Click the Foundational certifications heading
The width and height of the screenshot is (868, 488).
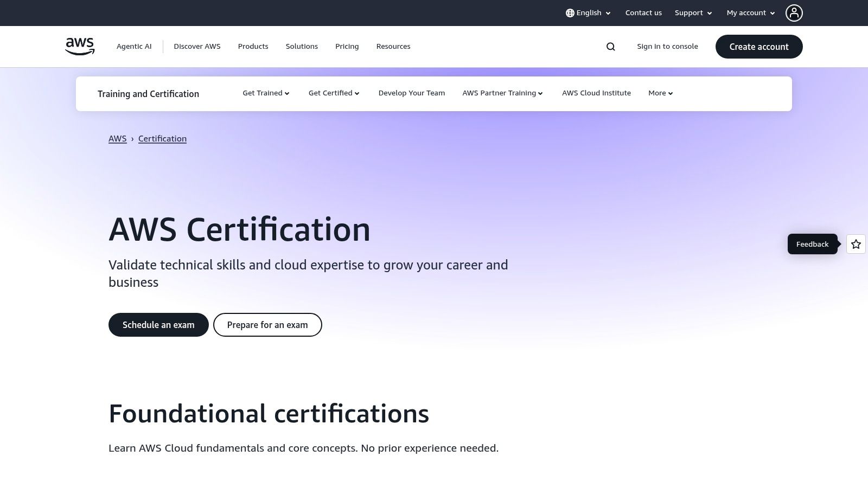tap(269, 414)
